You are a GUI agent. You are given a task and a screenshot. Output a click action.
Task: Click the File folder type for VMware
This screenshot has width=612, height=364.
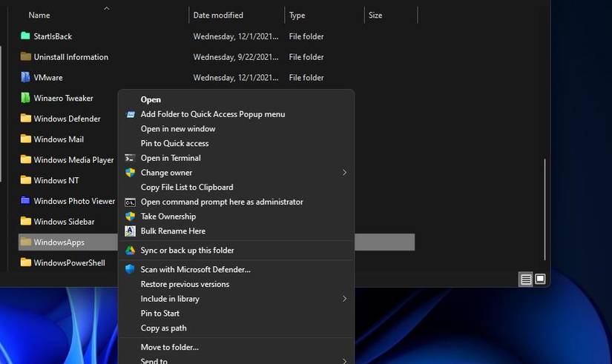tap(306, 78)
